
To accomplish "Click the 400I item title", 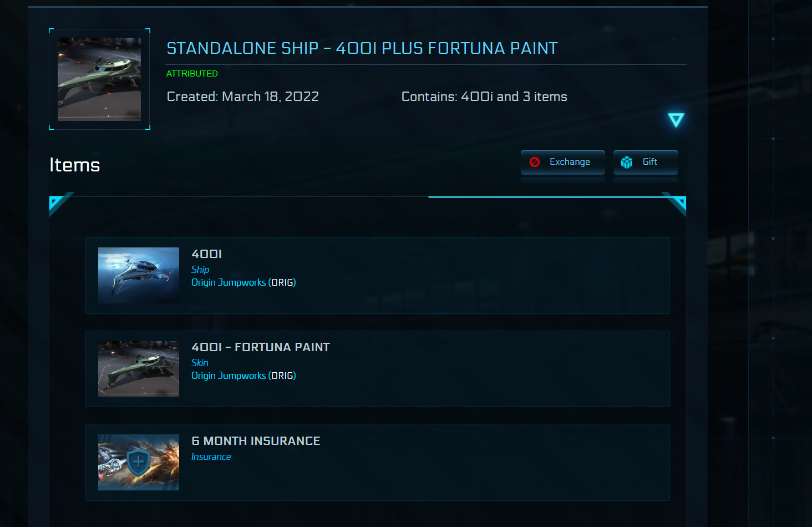I will [206, 254].
